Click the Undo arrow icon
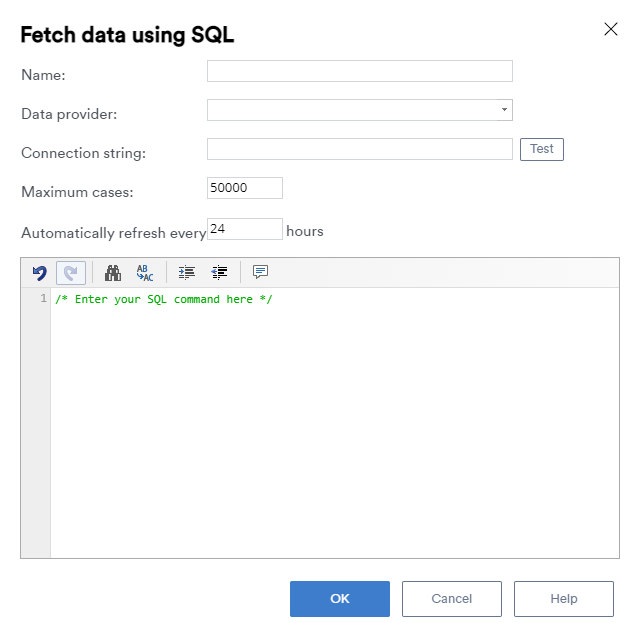The height and width of the screenshot is (623, 634). pos(40,273)
